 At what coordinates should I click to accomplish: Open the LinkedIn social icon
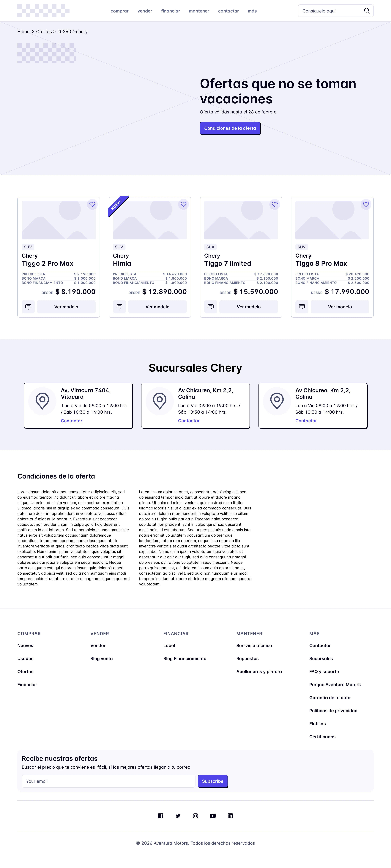230,816
